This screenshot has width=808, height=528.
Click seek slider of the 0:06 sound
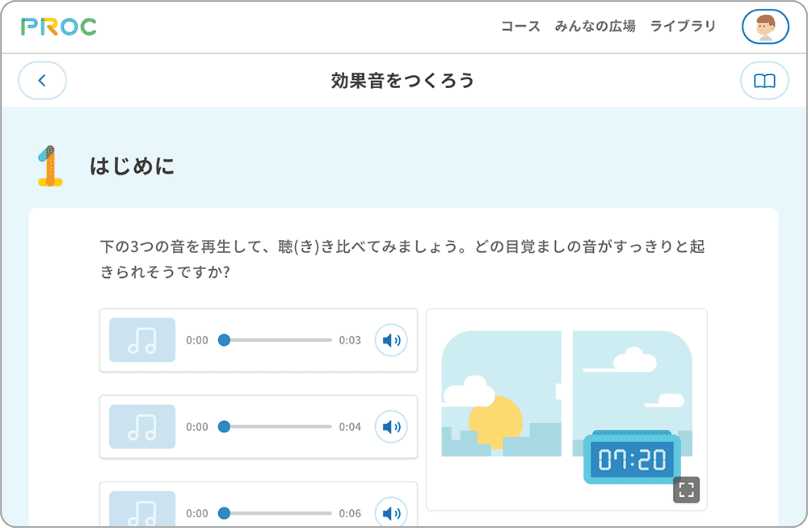(x=275, y=513)
